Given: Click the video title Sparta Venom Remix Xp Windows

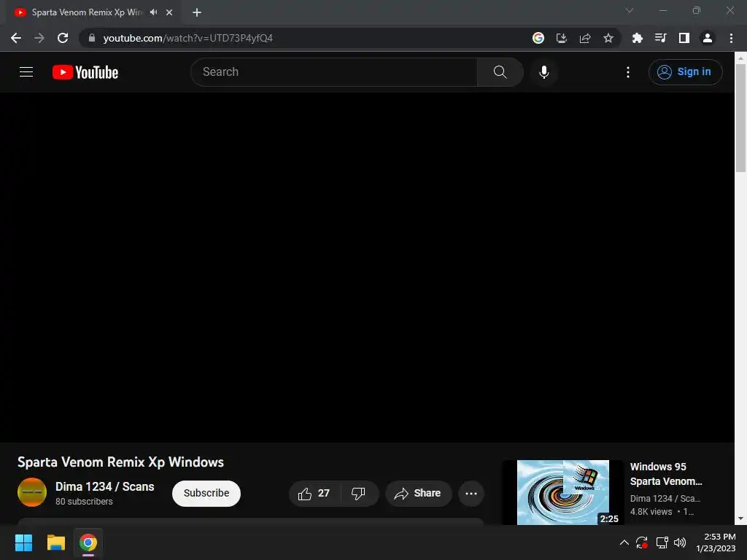Looking at the screenshot, I should [x=120, y=462].
